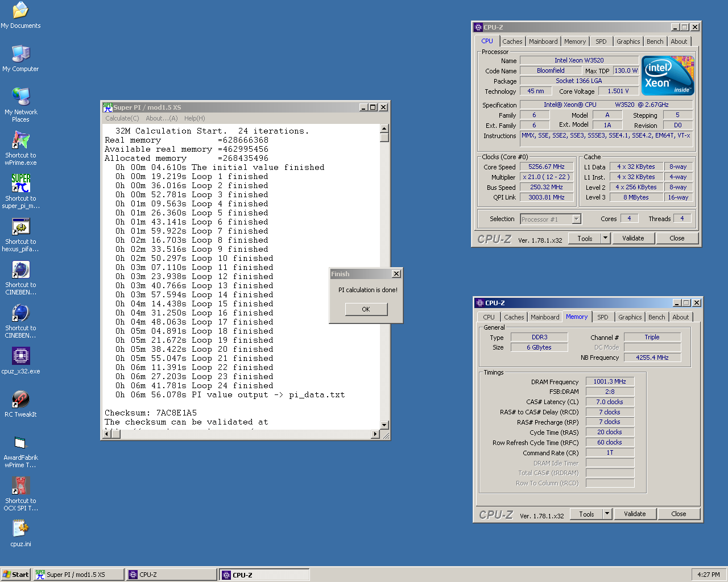Click the Intel Xeon inside logo
The height and width of the screenshot is (582, 728).
click(668, 76)
